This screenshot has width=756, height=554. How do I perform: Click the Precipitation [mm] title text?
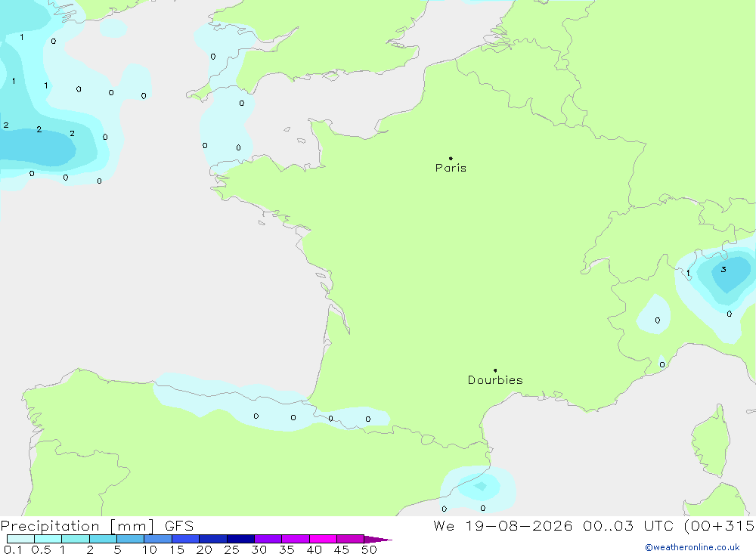coord(77,526)
